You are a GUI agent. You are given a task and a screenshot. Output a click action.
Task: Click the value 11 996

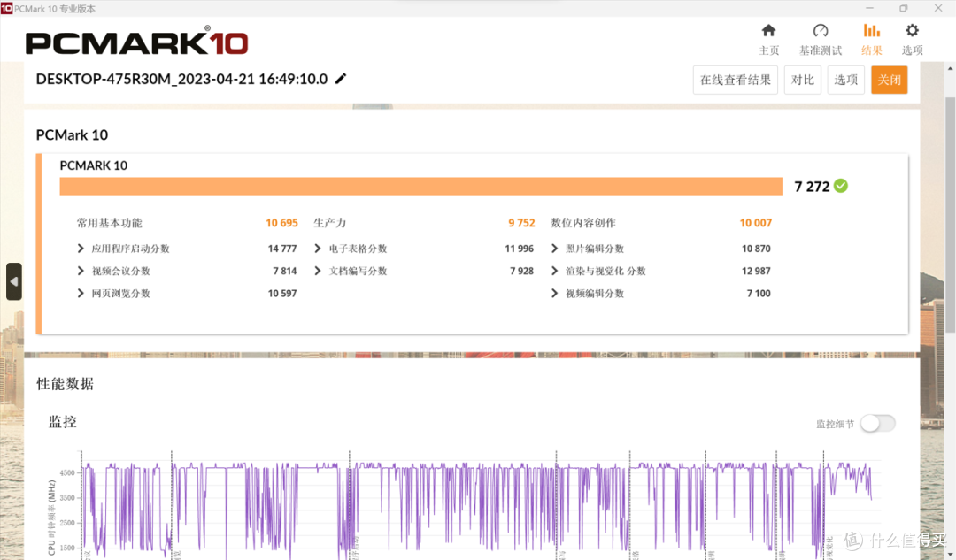click(x=519, y=249)
